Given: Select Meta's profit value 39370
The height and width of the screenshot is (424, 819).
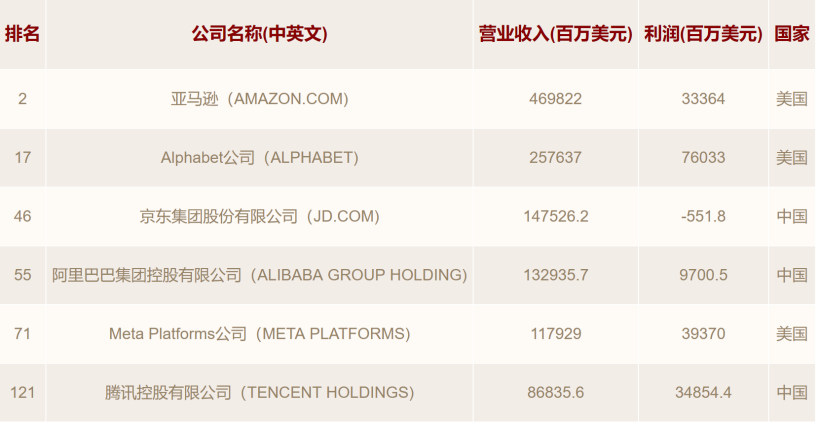Looking at the screenshot, I should click(703, 334).
